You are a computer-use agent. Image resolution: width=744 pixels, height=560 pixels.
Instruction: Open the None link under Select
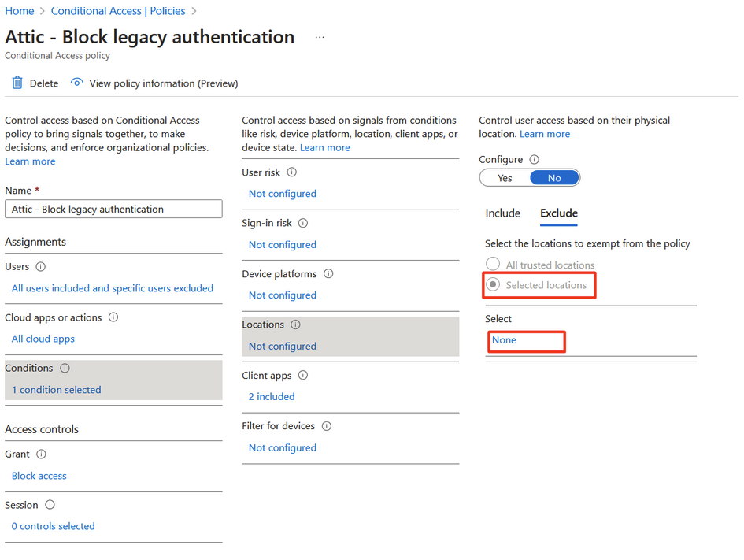click(x=504, y=340)
